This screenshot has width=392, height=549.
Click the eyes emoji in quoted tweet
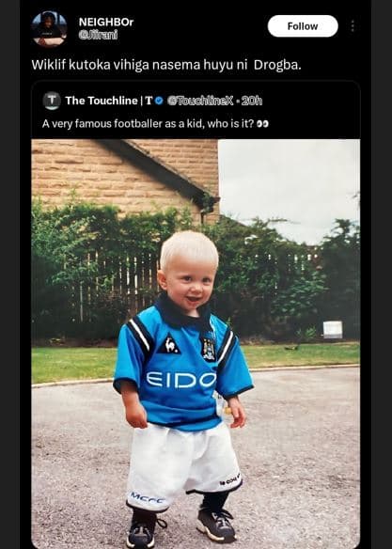point(262,124)
